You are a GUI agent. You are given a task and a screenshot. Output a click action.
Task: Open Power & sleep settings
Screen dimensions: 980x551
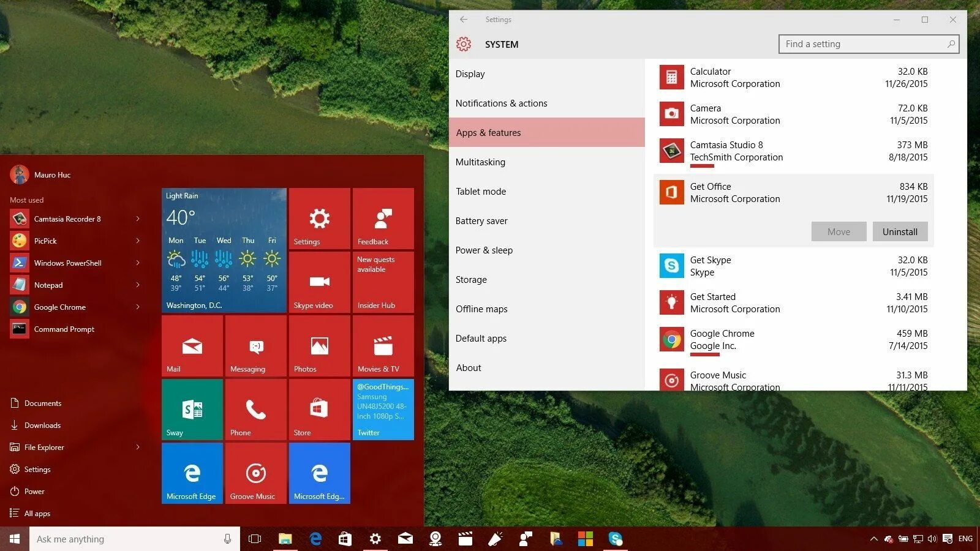click(546, 250)
